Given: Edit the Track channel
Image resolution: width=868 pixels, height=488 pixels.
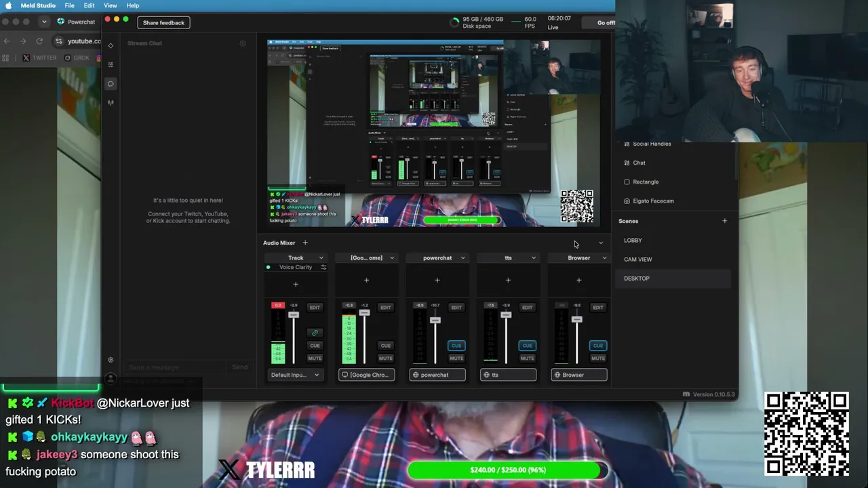Looking at the screenshot, I should coord(315,307).
